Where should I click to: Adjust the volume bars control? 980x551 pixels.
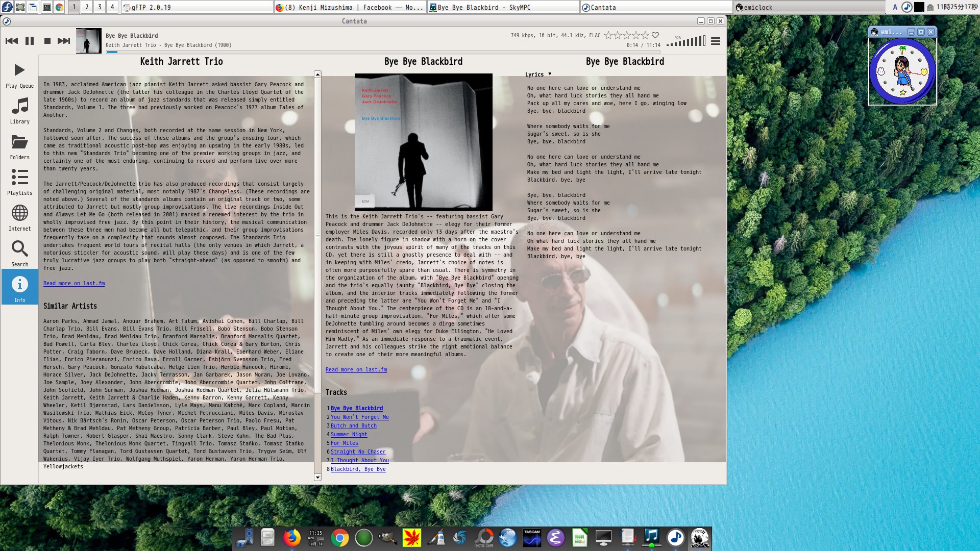pos(687,42)
